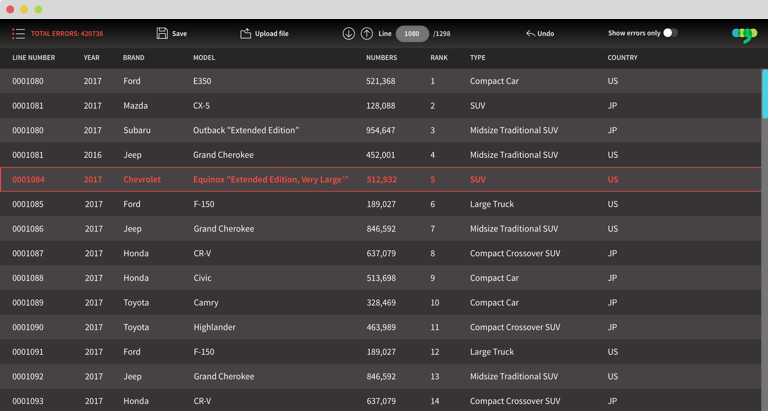768x411 pixels.
Task: Click the Highlander model cell
Action: tap(215, 327)
